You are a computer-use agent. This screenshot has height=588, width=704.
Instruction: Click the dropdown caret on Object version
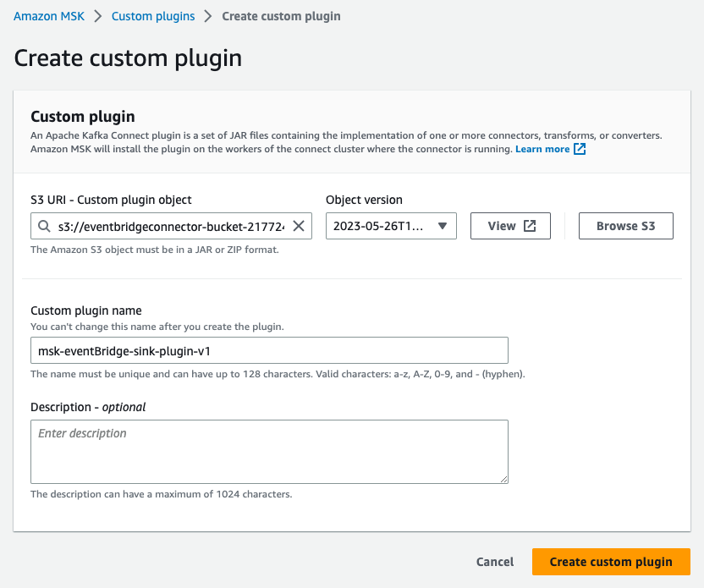[x=443, y=226]
